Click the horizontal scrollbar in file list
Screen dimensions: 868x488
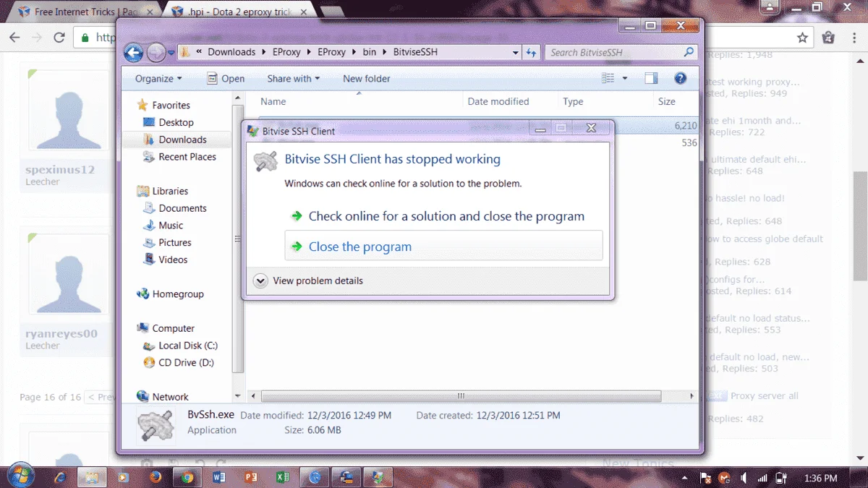coord(461,396)
